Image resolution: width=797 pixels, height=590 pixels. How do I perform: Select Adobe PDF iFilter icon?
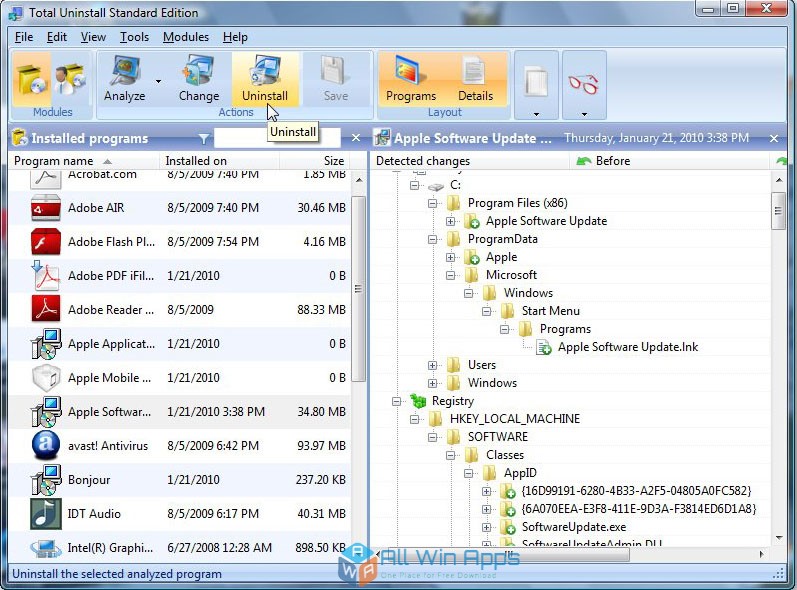[46, 276]
